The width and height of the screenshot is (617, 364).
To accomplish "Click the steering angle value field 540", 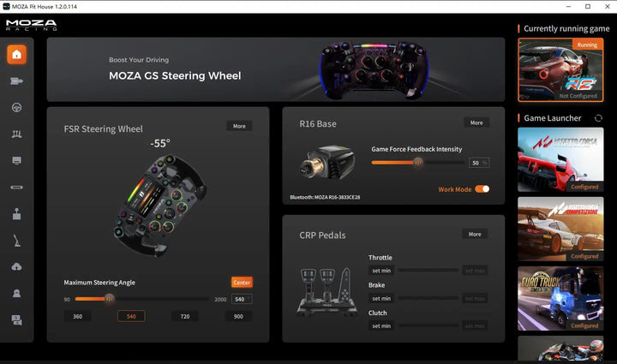I will point(242,299).
